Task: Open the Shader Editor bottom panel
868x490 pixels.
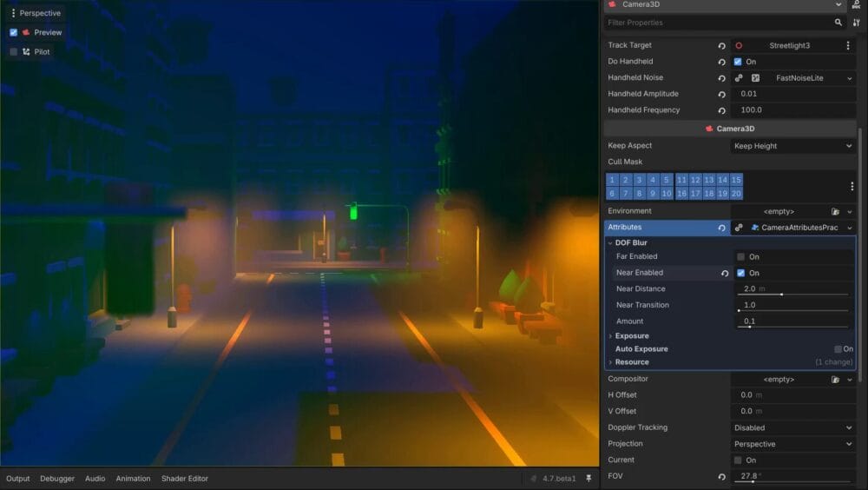Action: (184, 479)
